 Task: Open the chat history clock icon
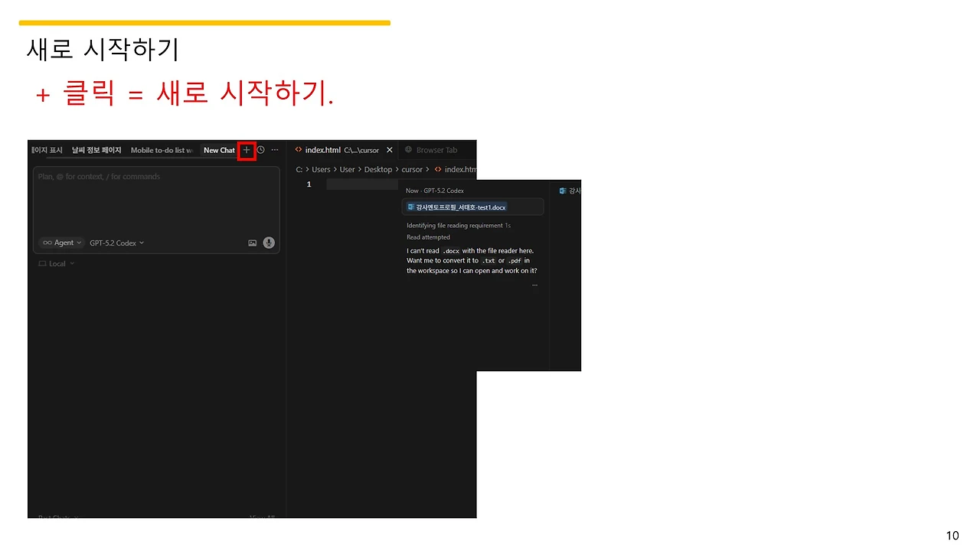point(260,150)
